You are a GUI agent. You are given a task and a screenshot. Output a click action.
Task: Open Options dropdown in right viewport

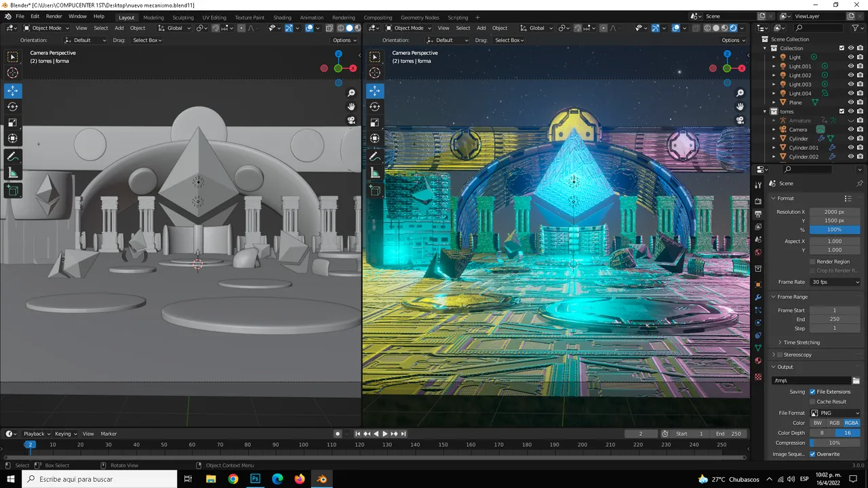(x=732, y=40)
